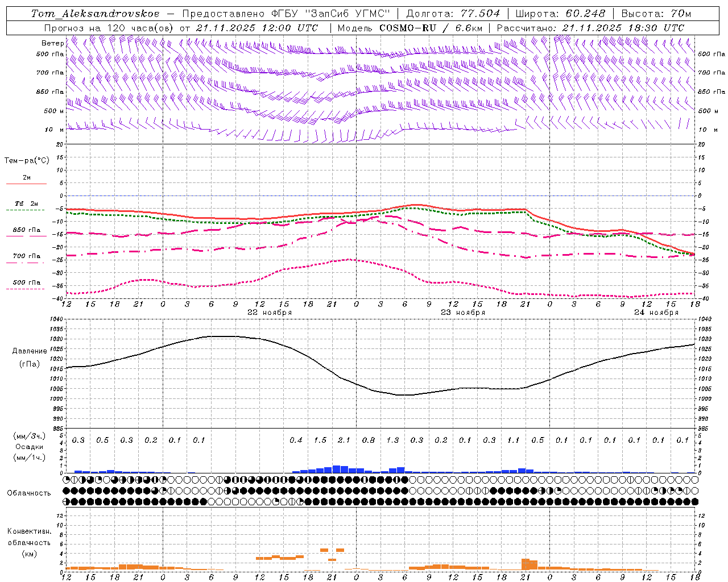This screenshot has height=582, width=728.
Task: Click the Тем-ра(°C) axis label
Action: (x=27, y=161)
